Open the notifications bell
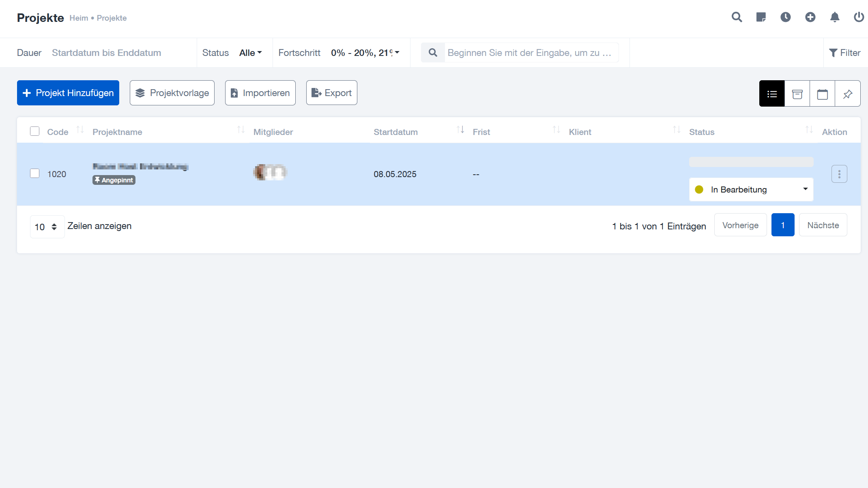The image size is (868, 488). coord(835,17)
